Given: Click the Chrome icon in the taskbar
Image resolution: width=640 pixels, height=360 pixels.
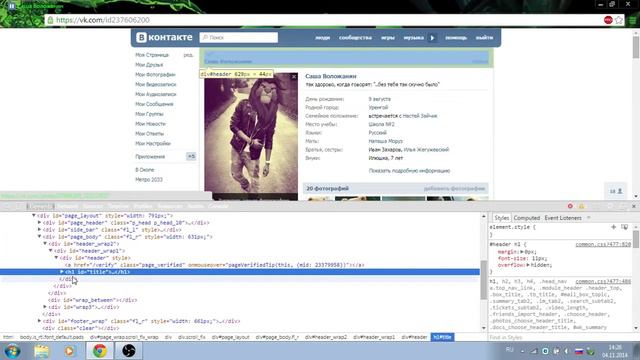Looking at the screenshot, I should click(100, 351).
